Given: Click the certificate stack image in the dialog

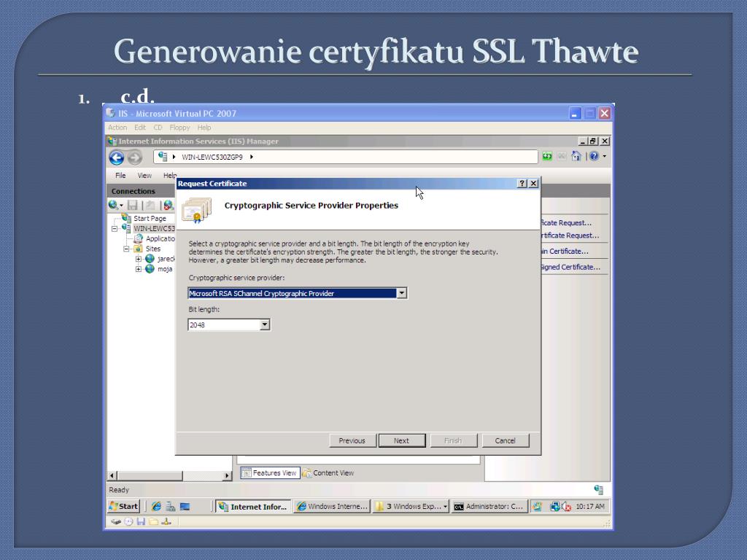Looking at the screenshot, I should [196, 209].
